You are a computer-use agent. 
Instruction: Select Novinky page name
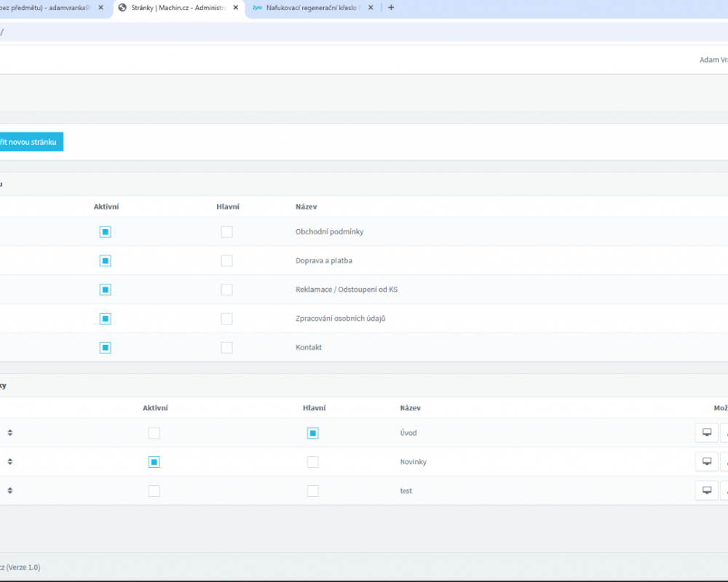(414, 462)
